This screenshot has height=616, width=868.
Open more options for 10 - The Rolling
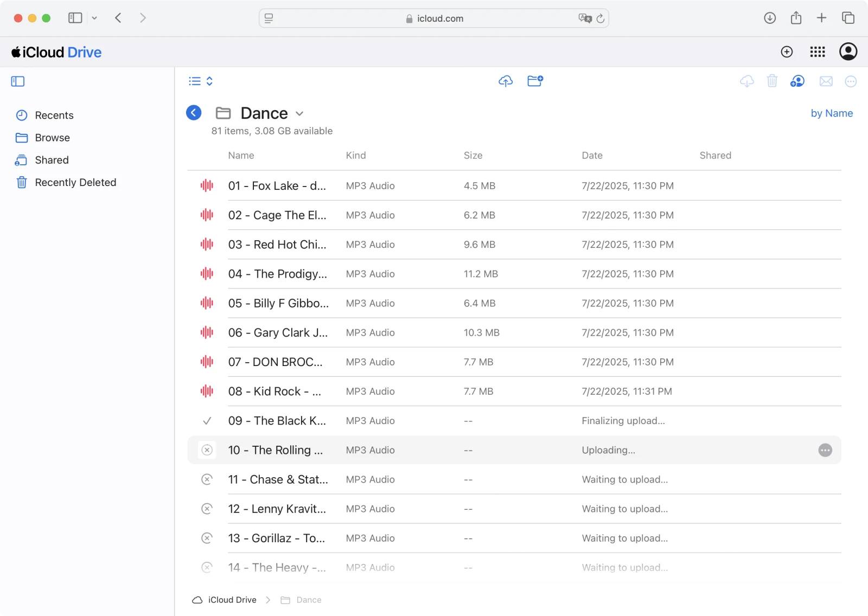(825, 450)
